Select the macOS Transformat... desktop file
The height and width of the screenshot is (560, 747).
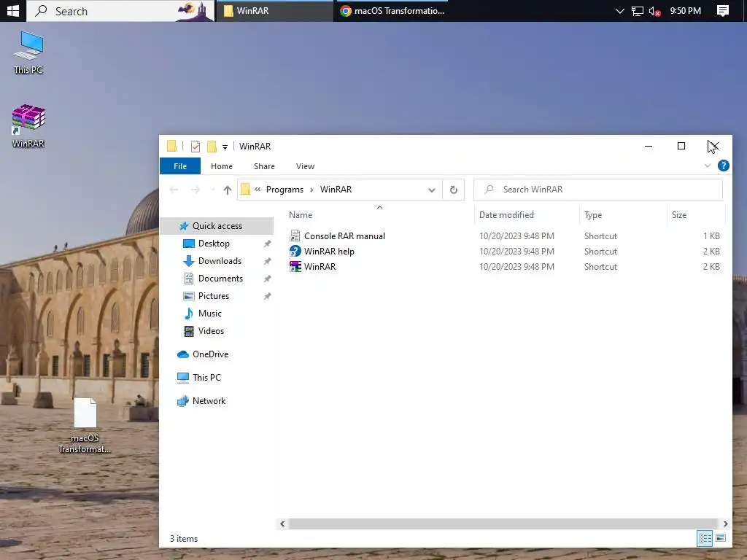point(85,426)
